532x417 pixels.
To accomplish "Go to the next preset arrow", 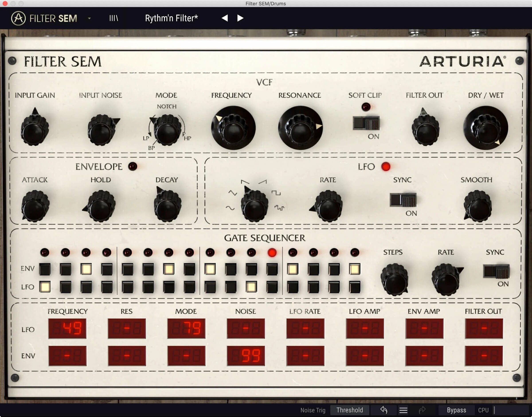I will [x=240, y=18].
